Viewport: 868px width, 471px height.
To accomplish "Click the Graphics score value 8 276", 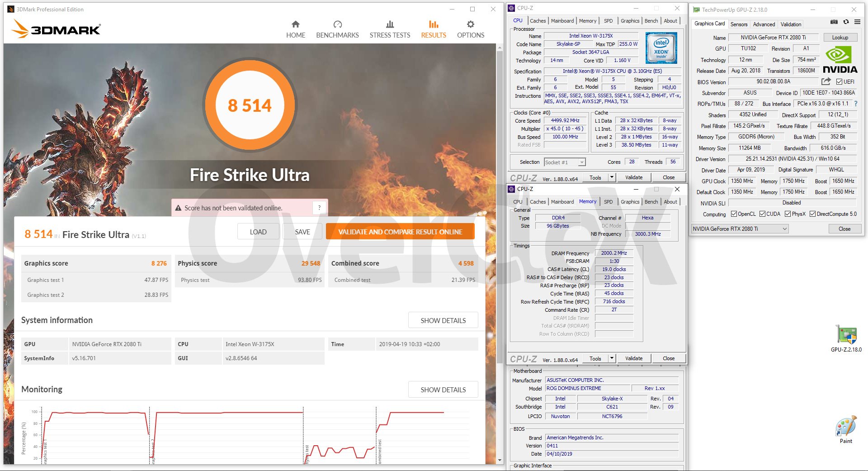I will pyautogui.click(x=159, y=263).
